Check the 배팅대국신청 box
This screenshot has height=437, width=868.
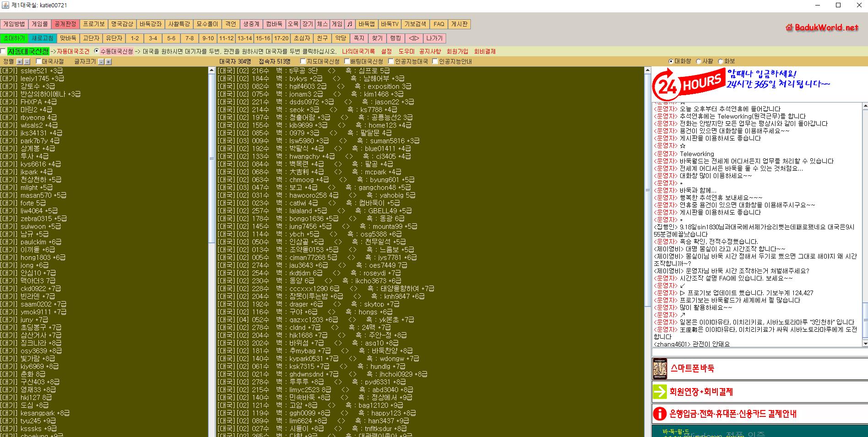click(347, 61)
